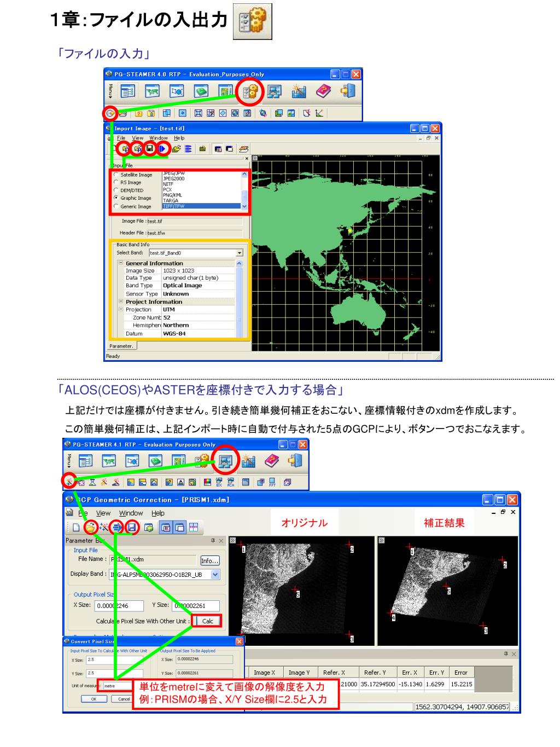Click save disk icon in GCP Geometric Correction toolbar
The height and width of the screenshot is (747, 560).
132,528
